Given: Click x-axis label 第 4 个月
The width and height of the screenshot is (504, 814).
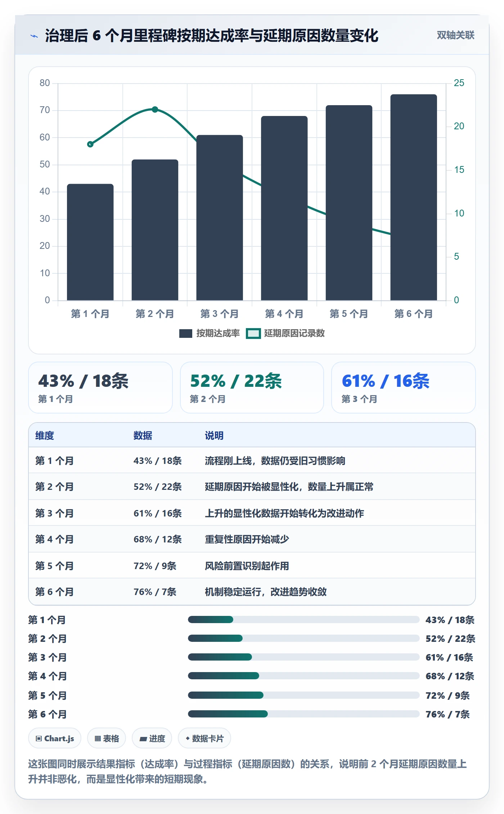Looking at the screenshot, I should 284,314.
